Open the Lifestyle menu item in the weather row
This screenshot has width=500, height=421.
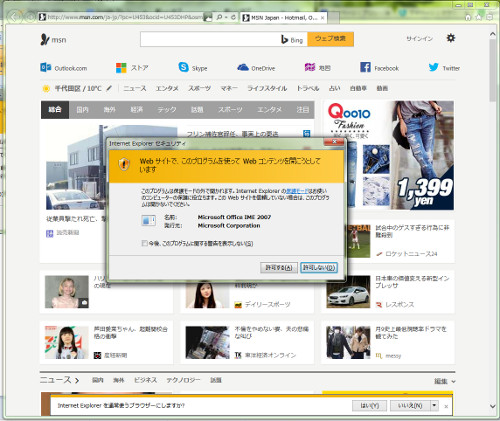click(x=267, y=88)
